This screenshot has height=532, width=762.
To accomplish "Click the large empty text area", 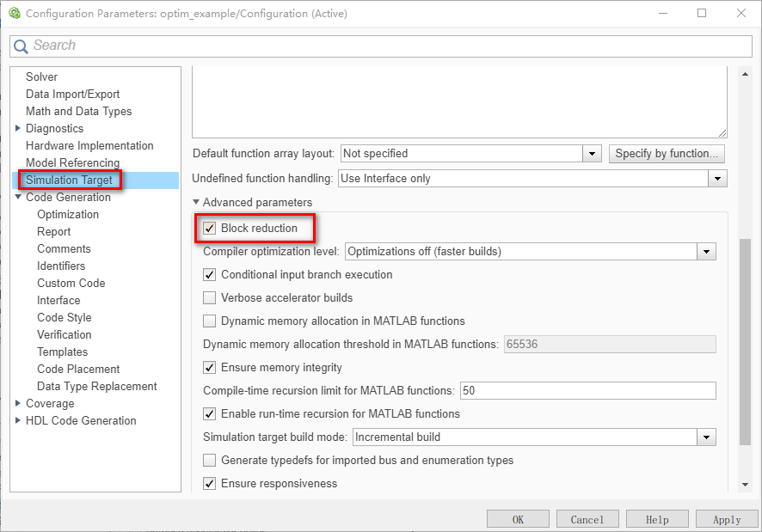I will [459, 102].
